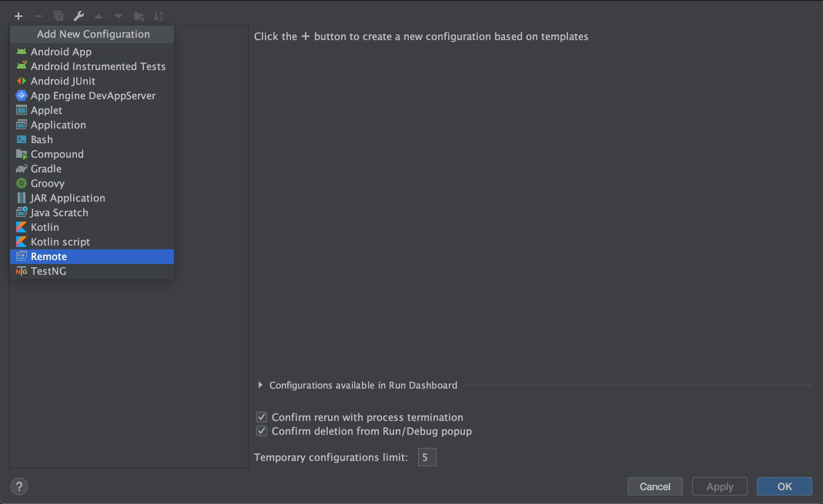The image size is (823, 504).
Task: Toggle Confirm rerun with process termination checkbox
Action: coord(262,417)
